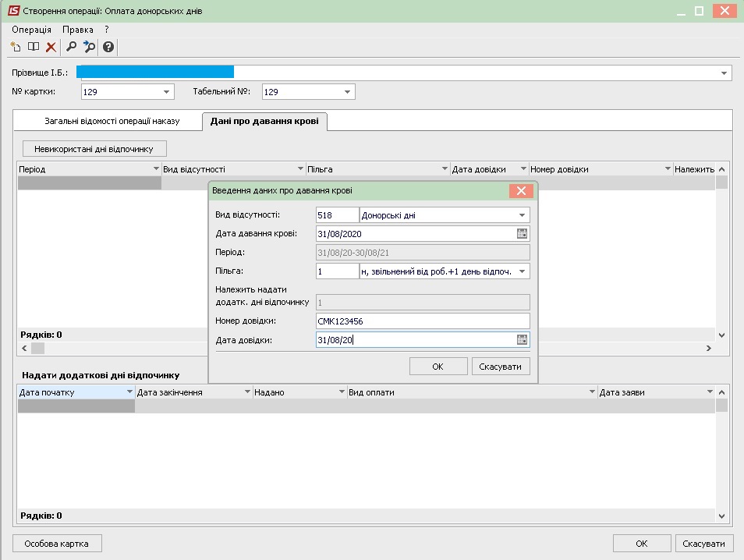Click upper table vertical scroll down arrow
Image resolution: width=744 pixels, height=560 pixels.
pos(721,335)
